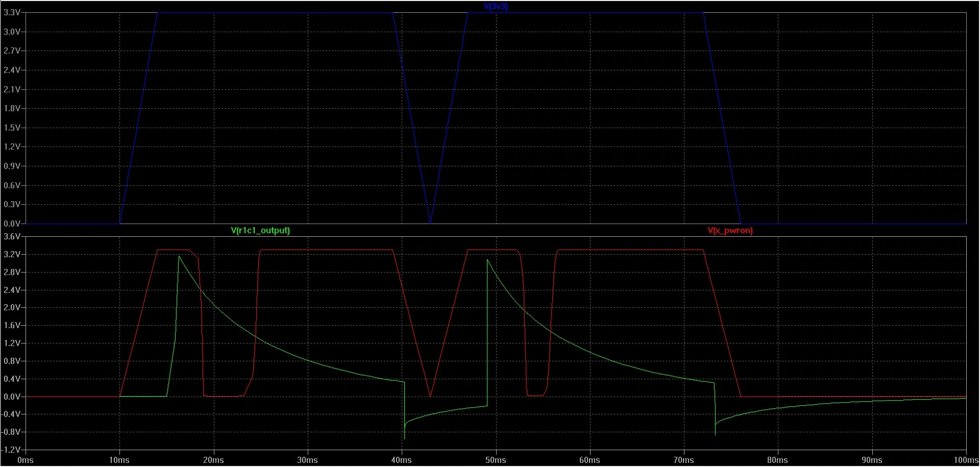Viewport: 980px width, 467px height.
Task: Click the 100ms label on time axis
Action: (x=964, y=460)
